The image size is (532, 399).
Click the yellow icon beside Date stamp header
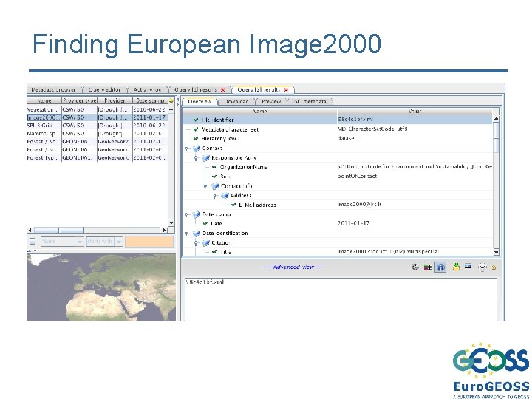pos(171,100)
